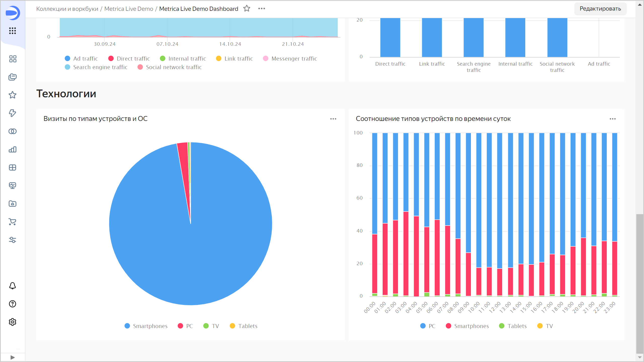Open the Datasets overlapping circles icon
Viewport: 644px width, 362px height.
(x=12, y=131)
